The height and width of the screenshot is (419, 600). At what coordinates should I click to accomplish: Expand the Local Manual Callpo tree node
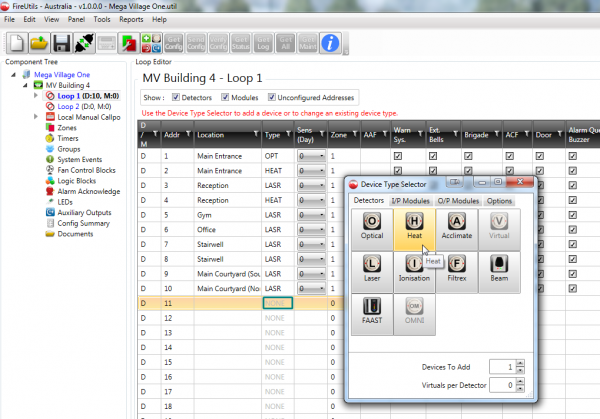37,117
